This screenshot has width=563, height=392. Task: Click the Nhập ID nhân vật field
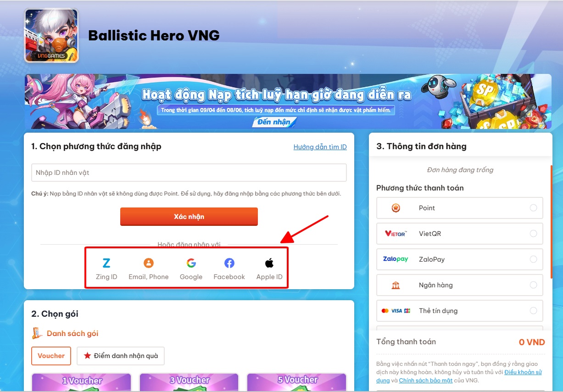pyautogui.click(x=189, y=173)
